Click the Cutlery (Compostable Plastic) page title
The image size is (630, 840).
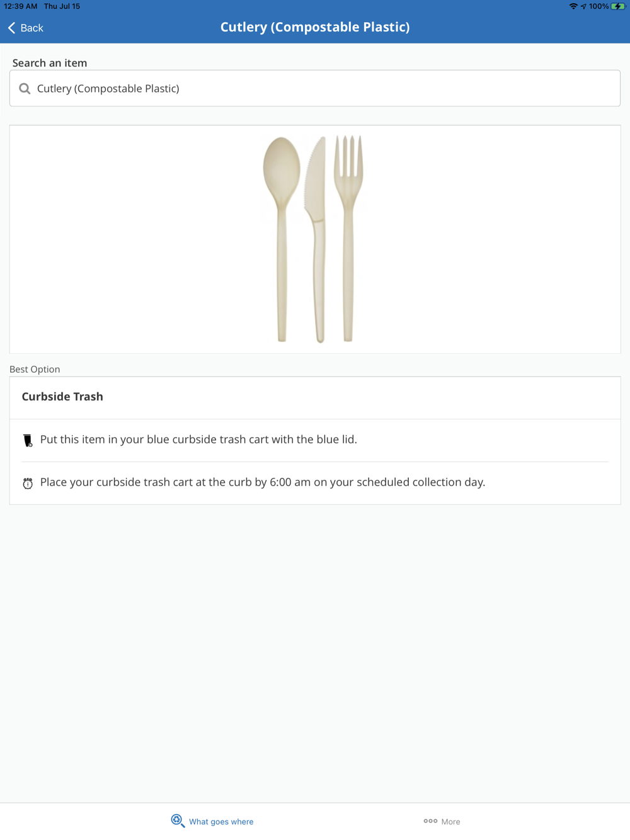point(315,27)
